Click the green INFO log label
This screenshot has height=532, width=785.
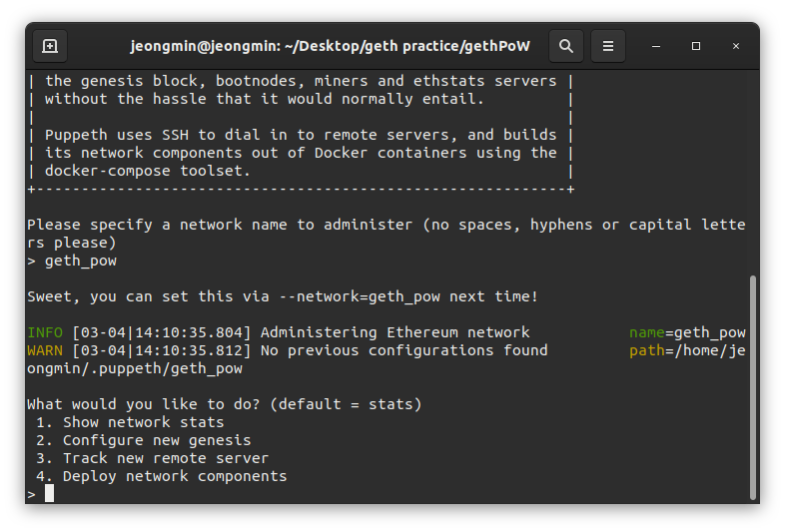coord(44,332)
